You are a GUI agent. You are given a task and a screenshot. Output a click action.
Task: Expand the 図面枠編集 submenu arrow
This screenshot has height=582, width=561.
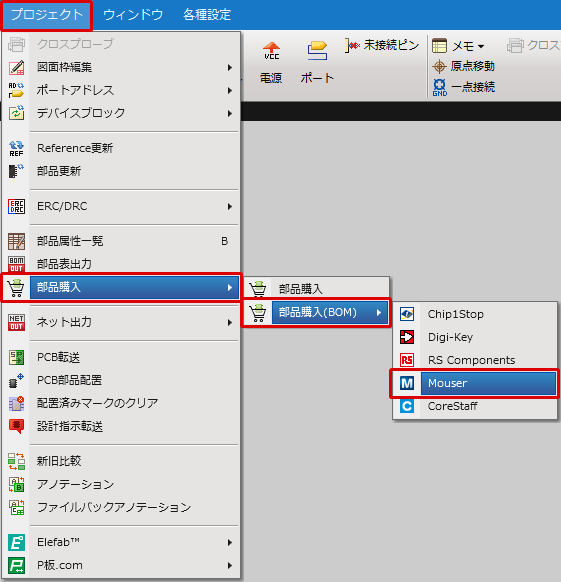(230, 68)
